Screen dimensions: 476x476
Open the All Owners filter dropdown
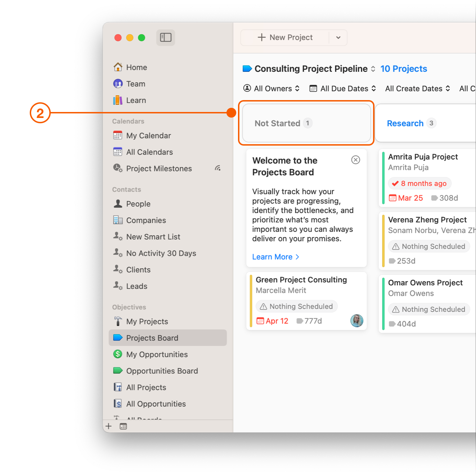[272, 89]
